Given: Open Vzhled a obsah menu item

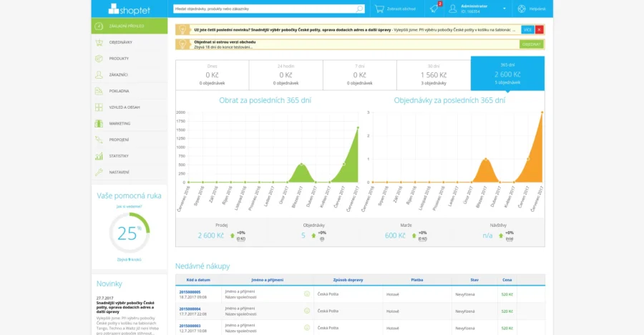Looking at the screenshot, I should point(130,107).
